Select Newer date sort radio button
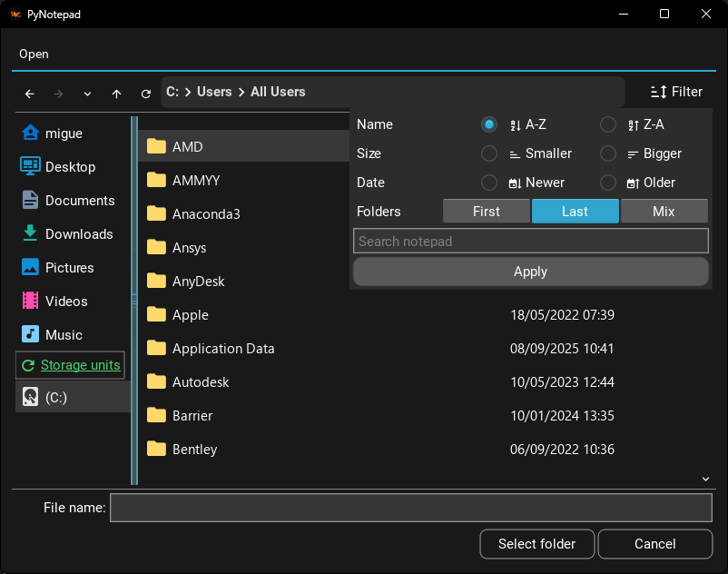The image size is (728, 574). (x=489, y=183)
